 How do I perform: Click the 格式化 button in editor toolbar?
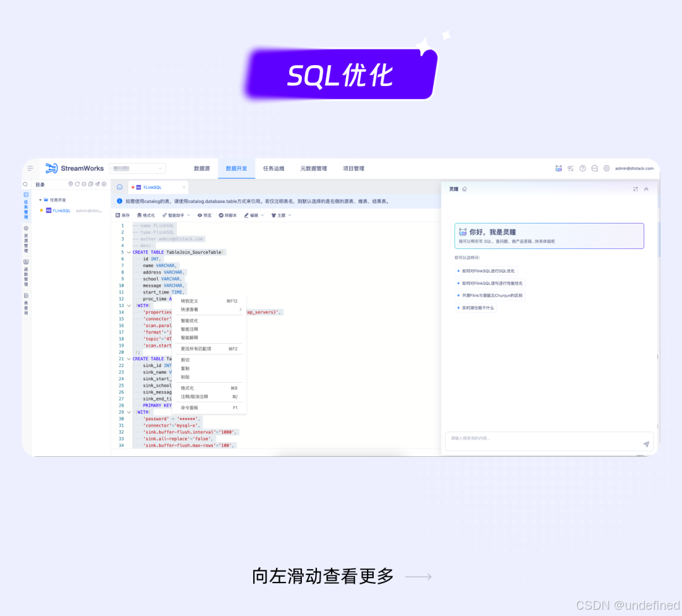click(146, 215)
